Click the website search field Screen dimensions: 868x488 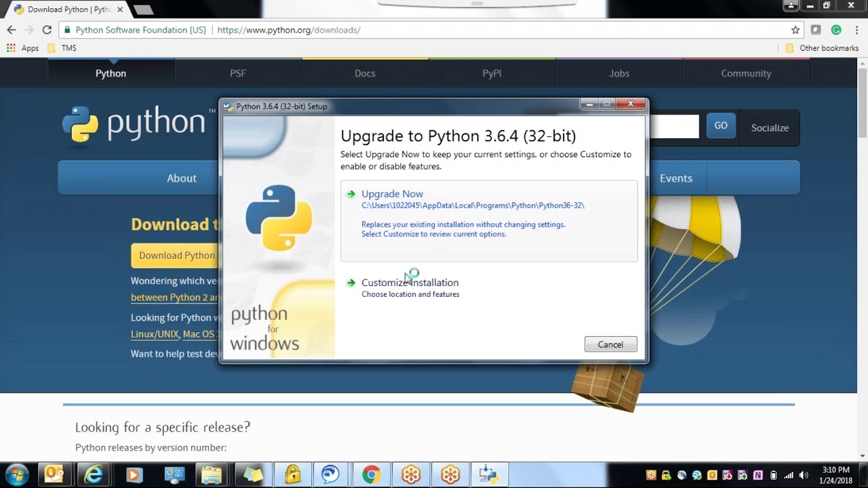pyautogui.click(x=673, y=126)
